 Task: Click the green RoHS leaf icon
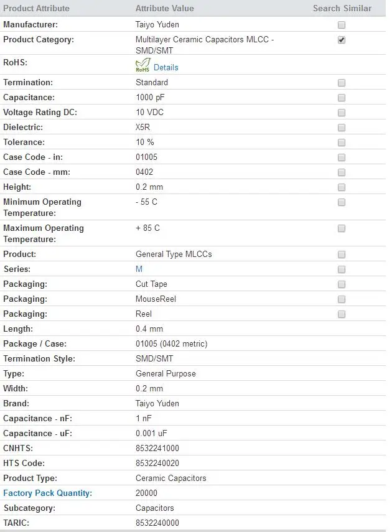point(142,65)
